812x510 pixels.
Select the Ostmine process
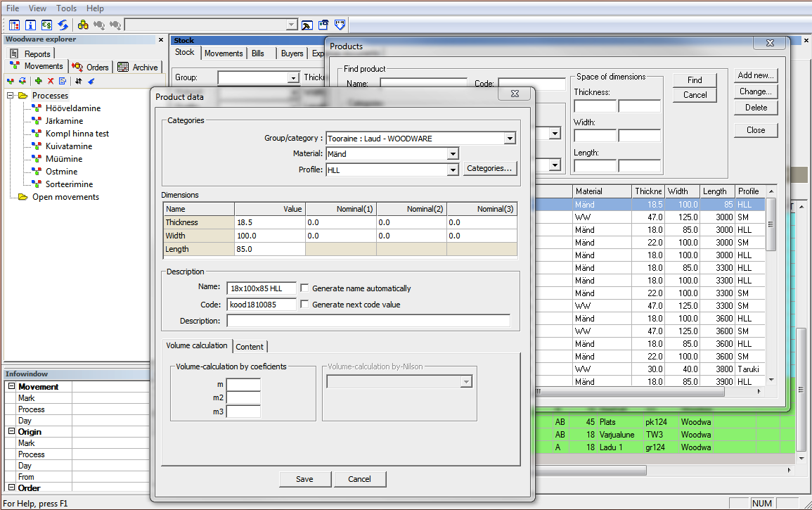61,172
